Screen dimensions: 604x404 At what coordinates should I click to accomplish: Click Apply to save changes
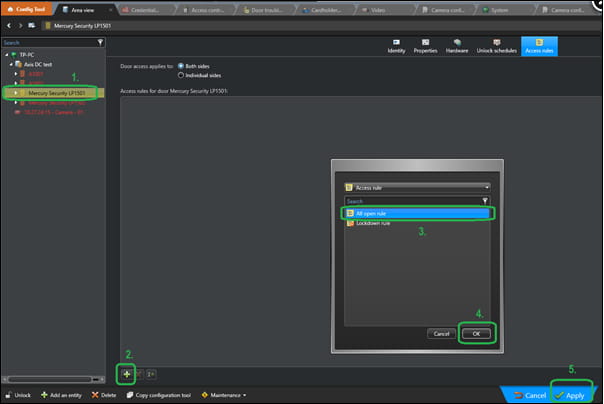(570, 396)
